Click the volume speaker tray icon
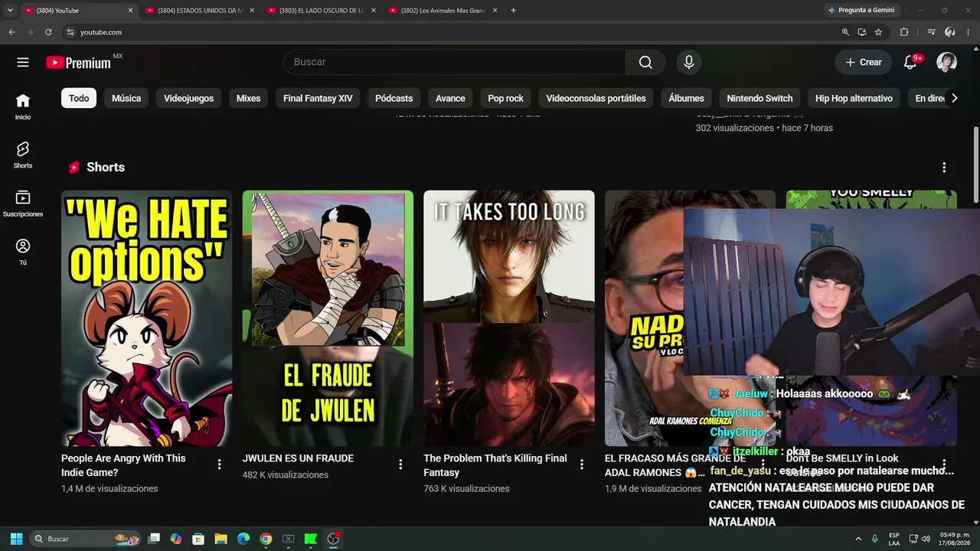The image size is (980, 551). click(x=927, y=539)
